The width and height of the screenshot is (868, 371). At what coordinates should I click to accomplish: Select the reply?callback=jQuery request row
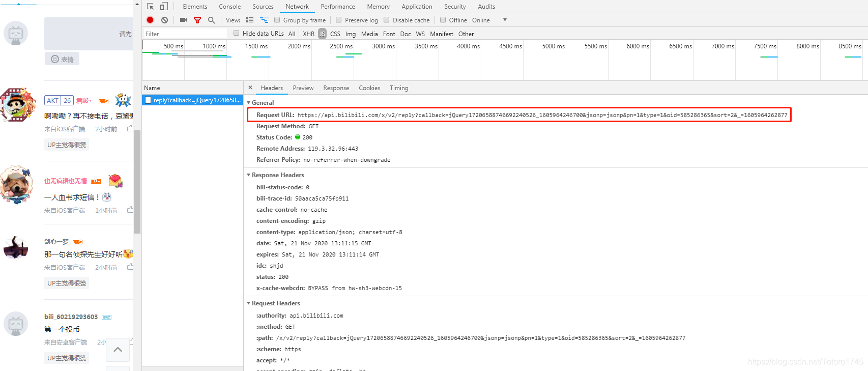(192, 100)
